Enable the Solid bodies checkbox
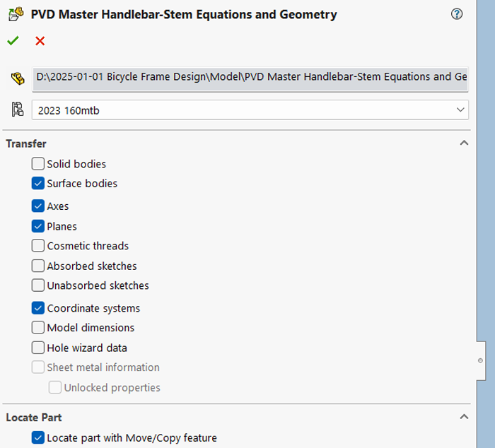 [x=38, y=164]
